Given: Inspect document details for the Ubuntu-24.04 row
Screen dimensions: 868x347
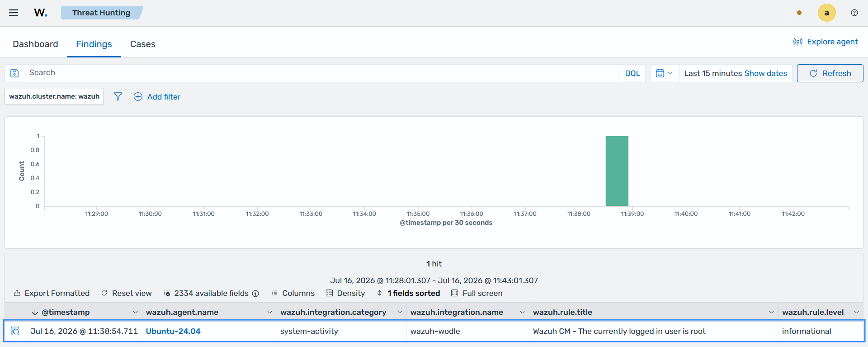Looking at the screenshot, I should (15, 331).
